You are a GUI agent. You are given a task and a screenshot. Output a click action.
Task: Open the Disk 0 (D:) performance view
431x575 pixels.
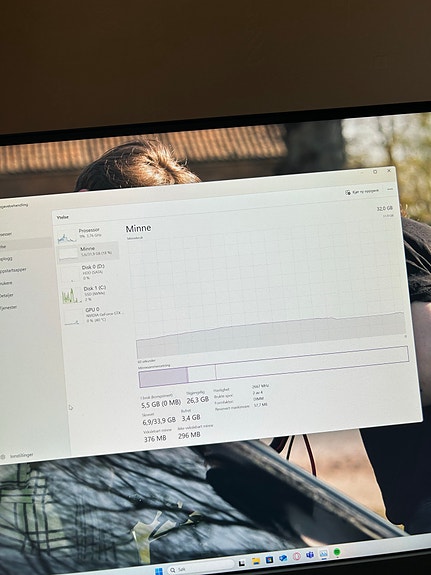pyautogui.click(x=90, y=272)
